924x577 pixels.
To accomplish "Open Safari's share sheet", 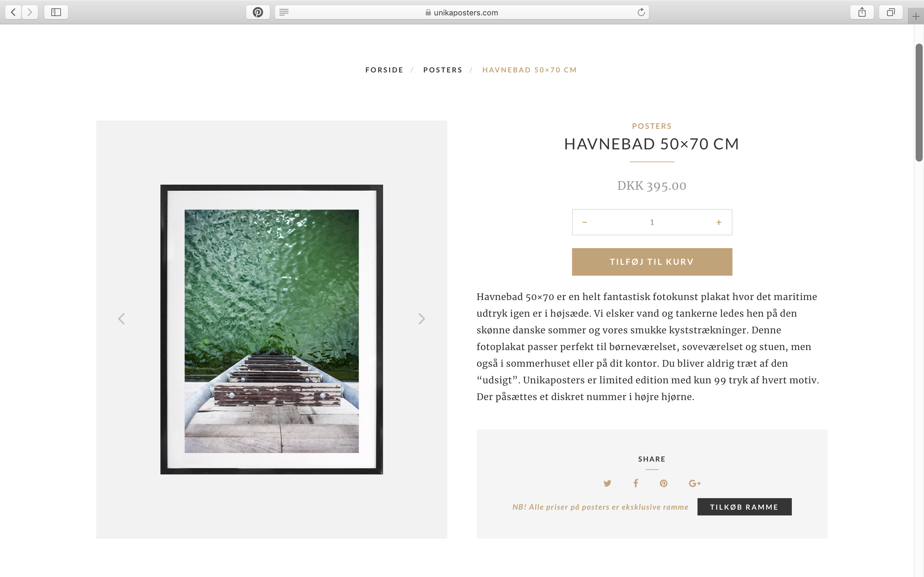I will pos(862,12).
